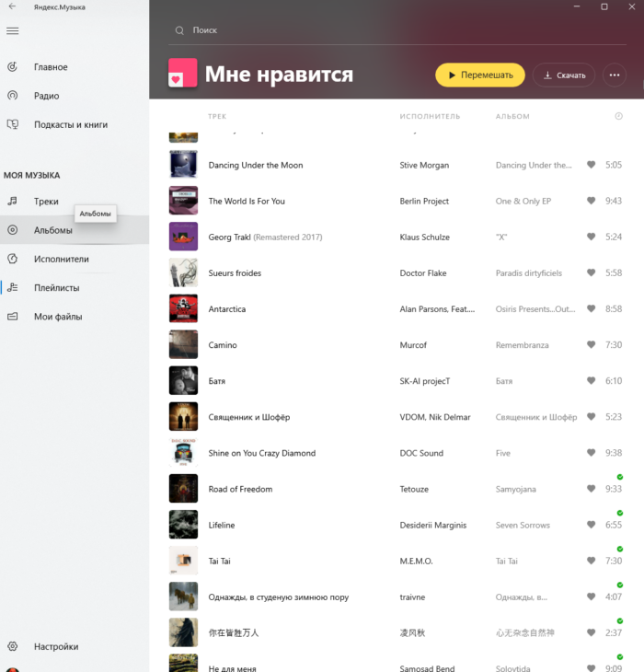This screenshot has width=644, height=672.
Task: Open artist Doctor Flake
Action: click(422, 273)
